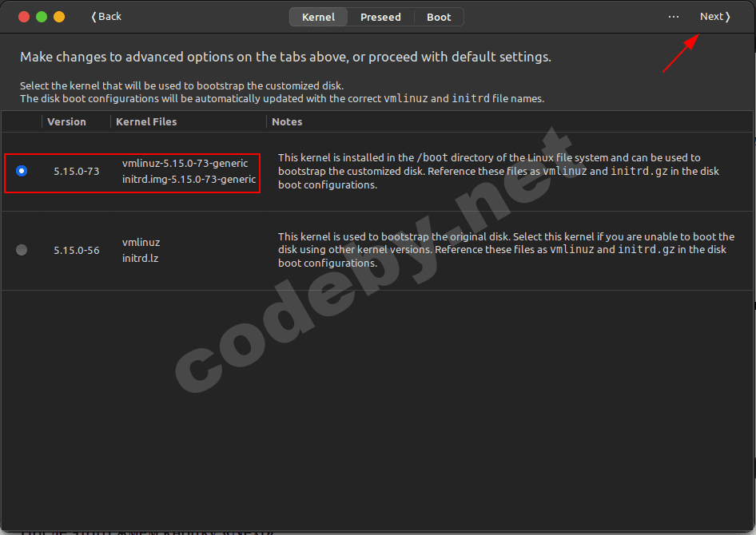Click the yellow window button
This screenshot has width=756, height=535.
click(x=59, y=17)
